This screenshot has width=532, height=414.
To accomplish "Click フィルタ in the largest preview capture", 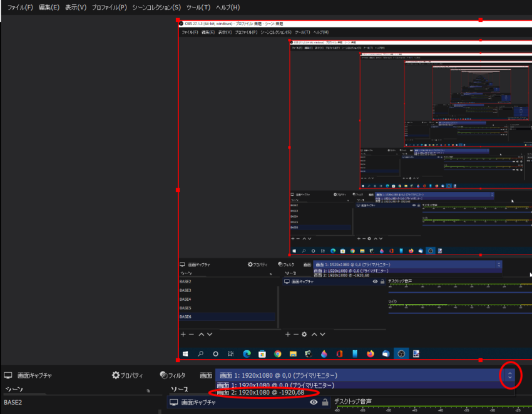I will (286, 265).
